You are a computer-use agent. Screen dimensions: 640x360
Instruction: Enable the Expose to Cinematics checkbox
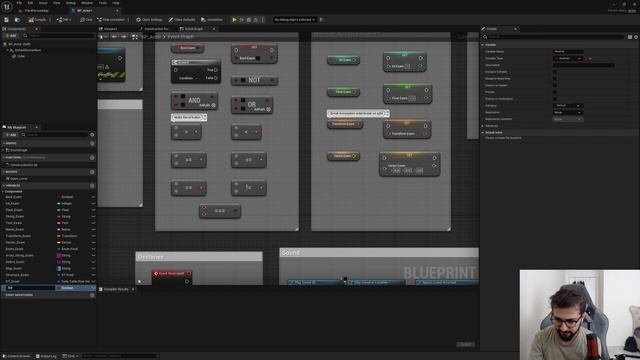tap(555, 99)
